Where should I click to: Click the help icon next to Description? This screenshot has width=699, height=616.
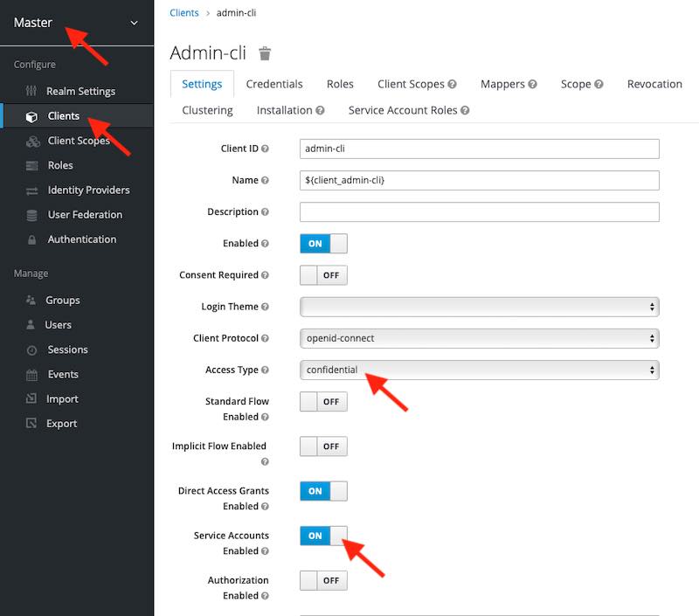(x=265, y=211)
